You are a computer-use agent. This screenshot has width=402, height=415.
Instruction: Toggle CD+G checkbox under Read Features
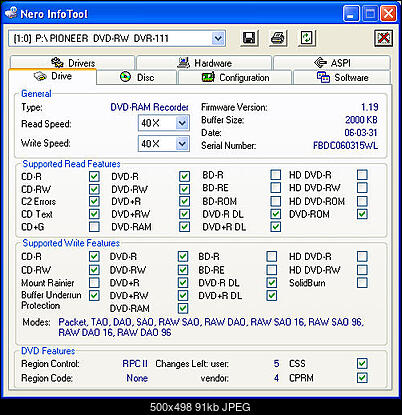94,227
